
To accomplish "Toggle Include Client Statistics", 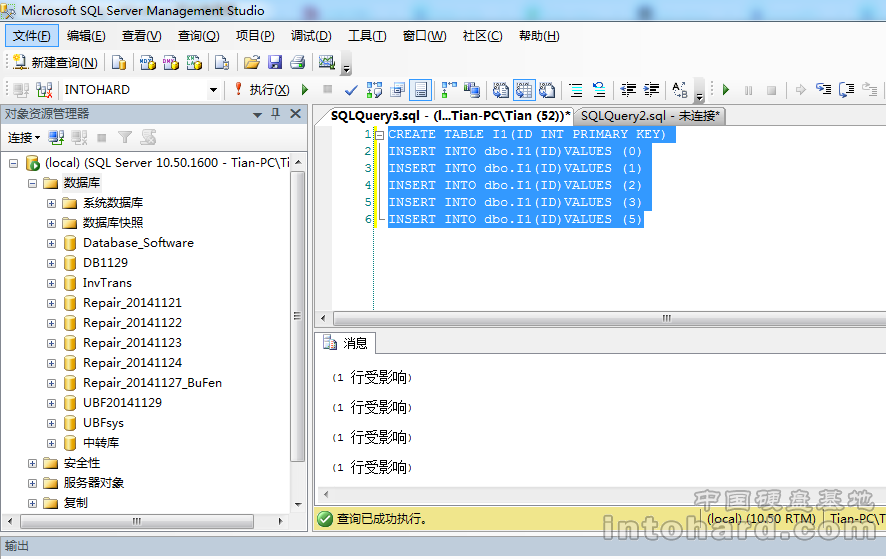I will (472, 90).
